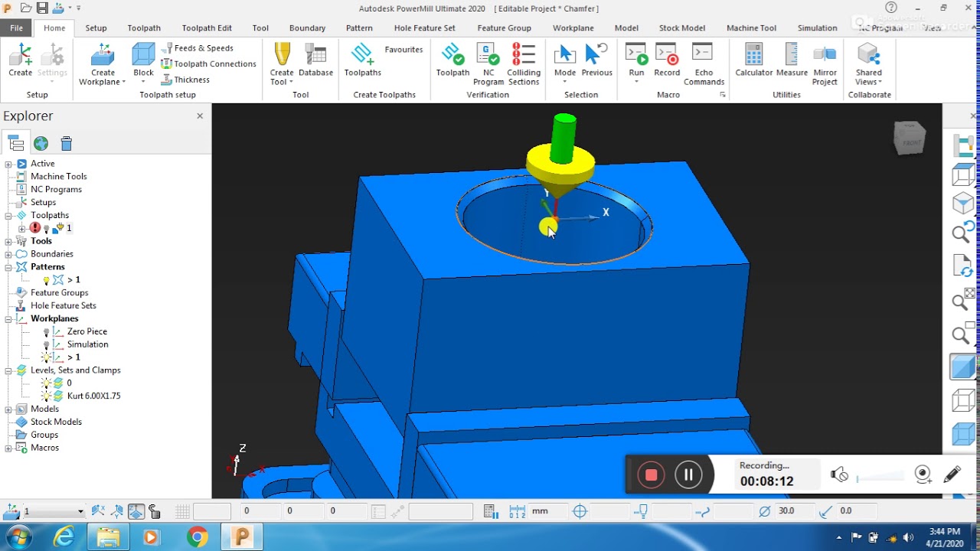Viewport: 980px width, 551px height.
Task: Open Colliding Sections
Action: [x=524, y=64]
